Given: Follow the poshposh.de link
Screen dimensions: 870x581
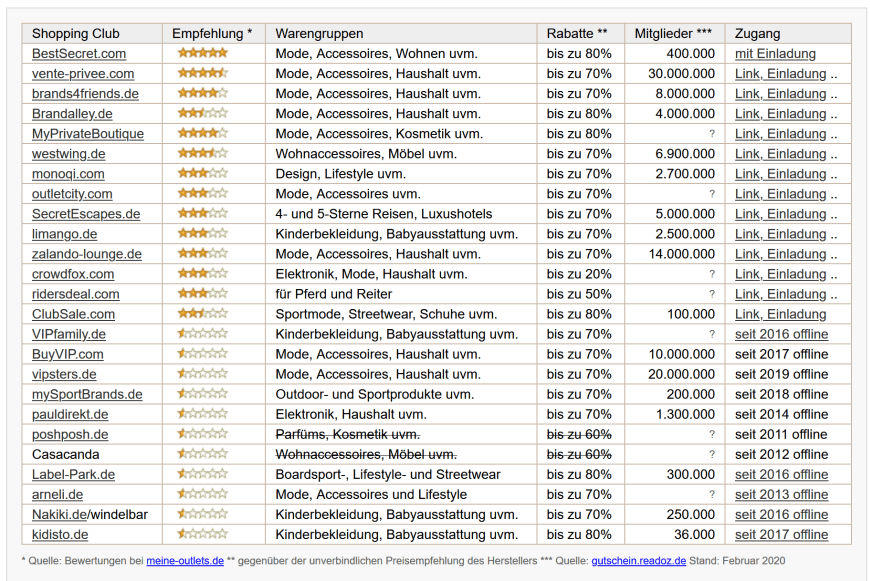Looking at the screenshot, I should tap(70, 435).
